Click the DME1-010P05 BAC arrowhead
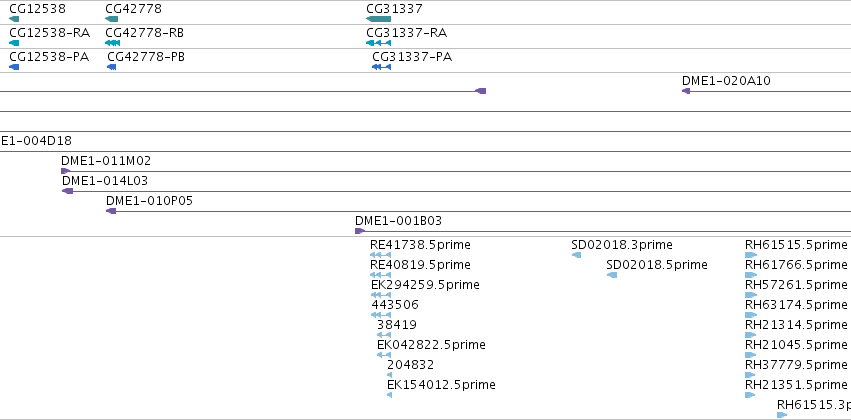Viewport: 851px width, 420px height. (x=111, y=211)
